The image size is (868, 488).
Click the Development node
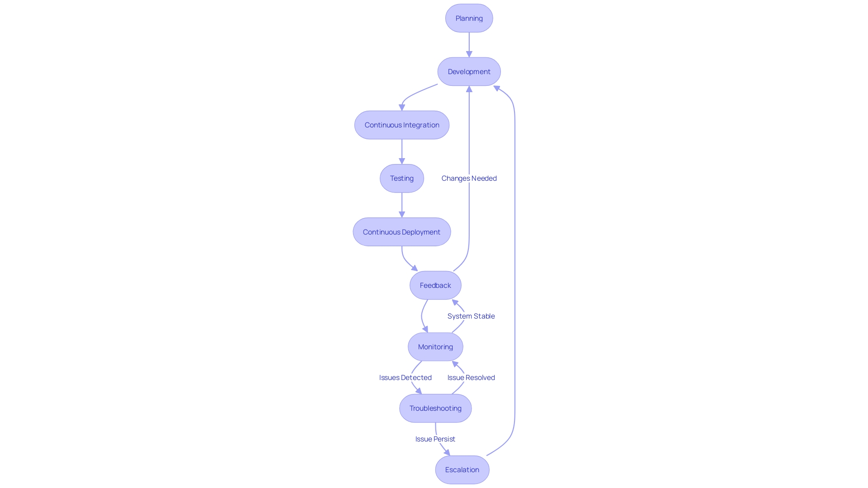[x=469, y=71]
